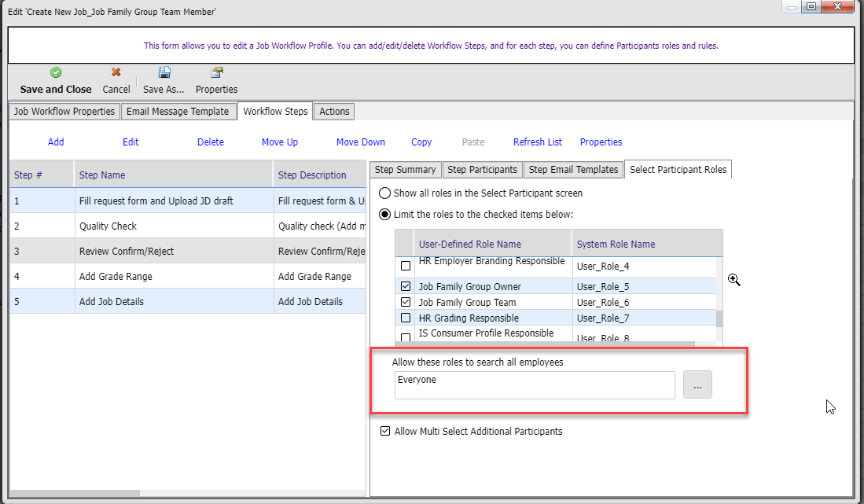Choose Limit the roles to checked items

coord(385,214)
